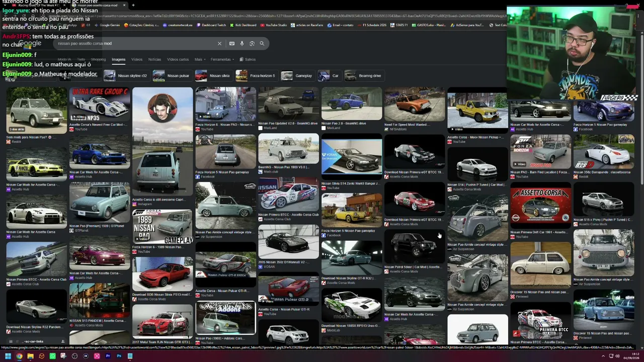Open the Salvos saved items link

248,59
